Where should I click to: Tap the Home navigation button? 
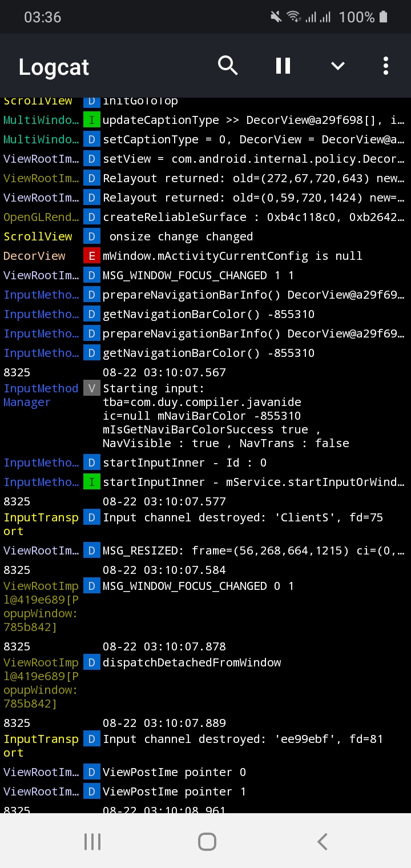(207, 841)
